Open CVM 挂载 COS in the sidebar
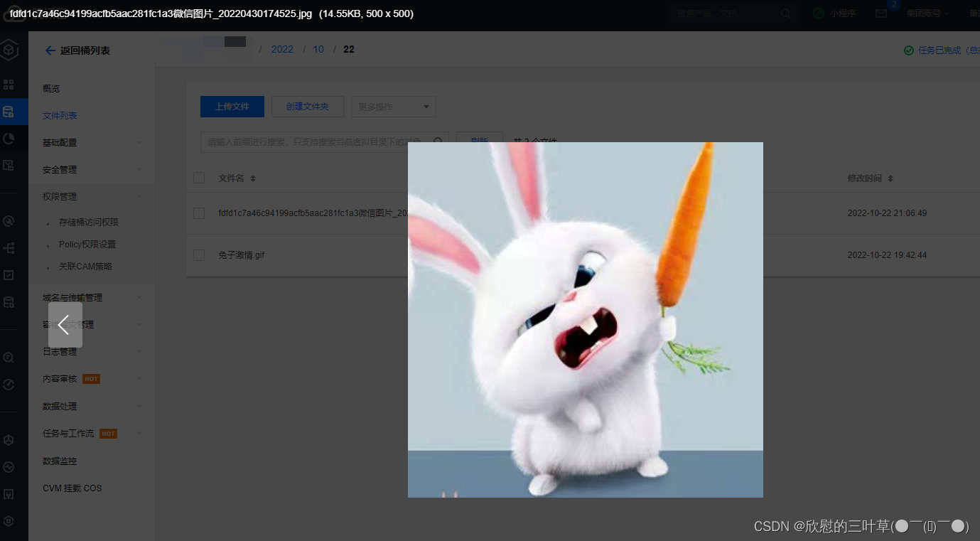The width and height of the screenshot is (980, 541). [72, 488]
